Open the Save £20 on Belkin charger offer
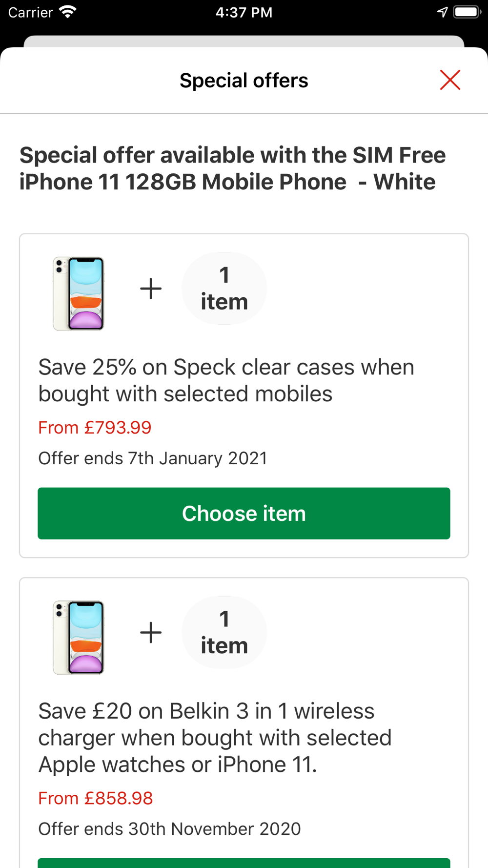 click(215, 738)
